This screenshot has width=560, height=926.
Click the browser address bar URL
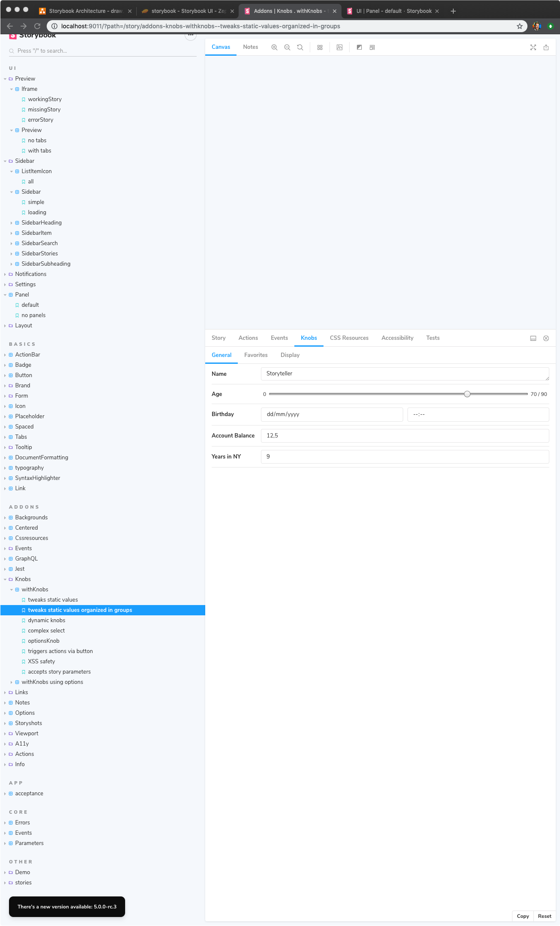[x=201, y=26]
